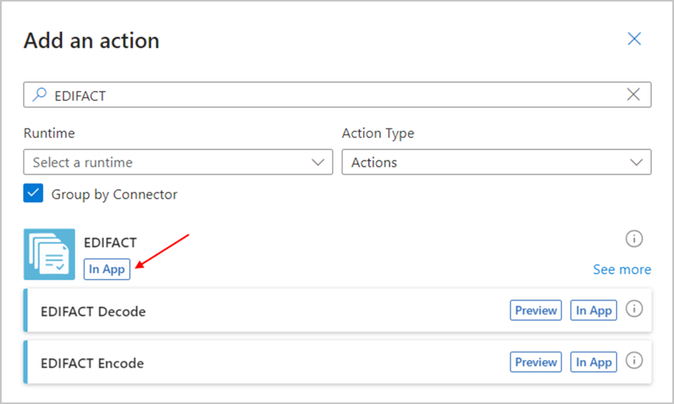This screenshot has width=674, height=404.
Task: Click the EDIFACT connector icon
Action: (x=49, y=254)
